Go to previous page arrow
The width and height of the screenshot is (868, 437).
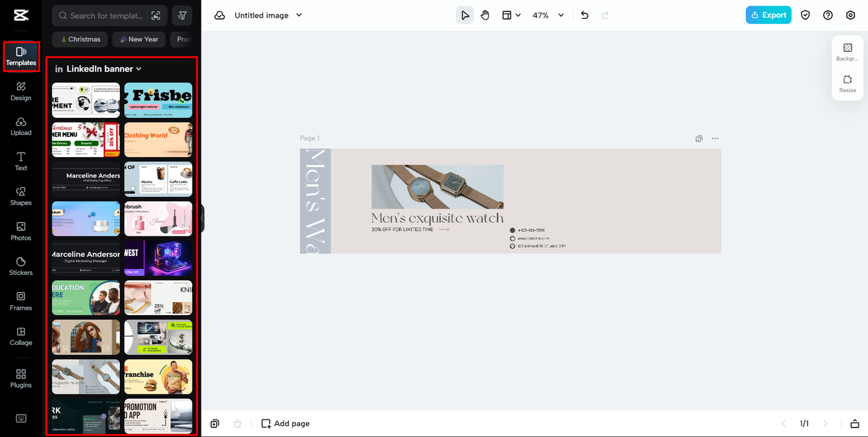[784, 423]
